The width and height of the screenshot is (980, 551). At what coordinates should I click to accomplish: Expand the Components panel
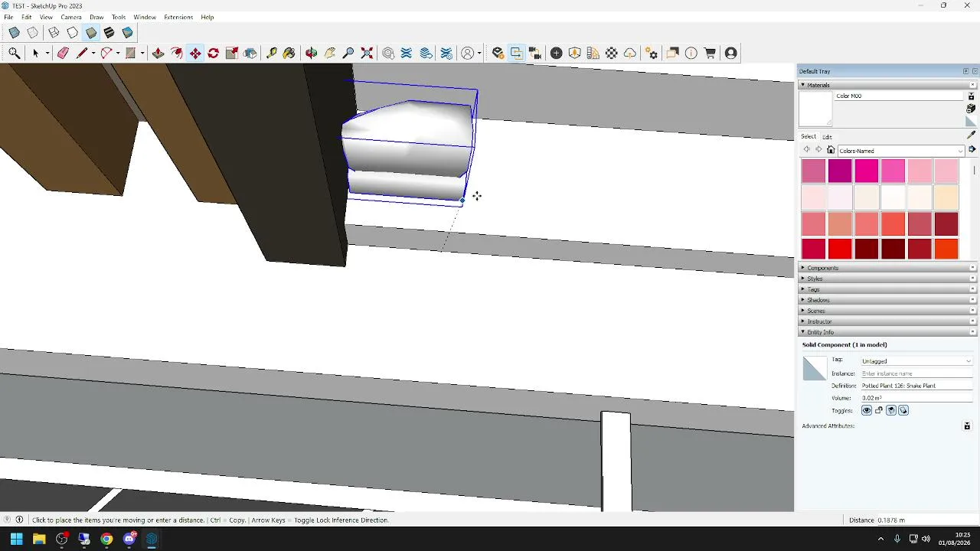(x=887, y=268)
